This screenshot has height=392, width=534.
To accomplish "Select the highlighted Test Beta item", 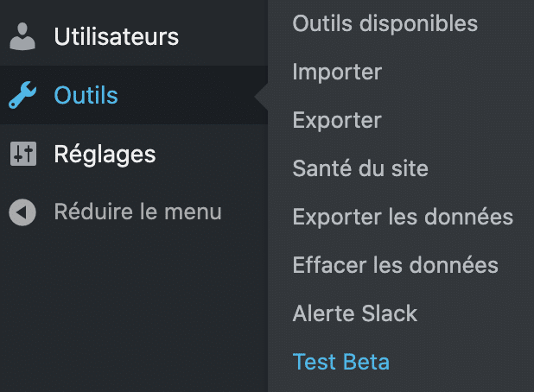I will coord(341,362).
